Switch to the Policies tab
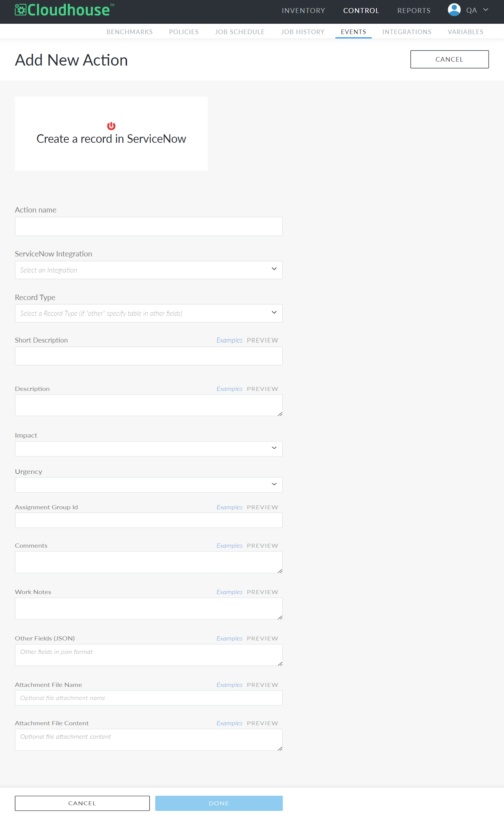 tap(184, 32)
